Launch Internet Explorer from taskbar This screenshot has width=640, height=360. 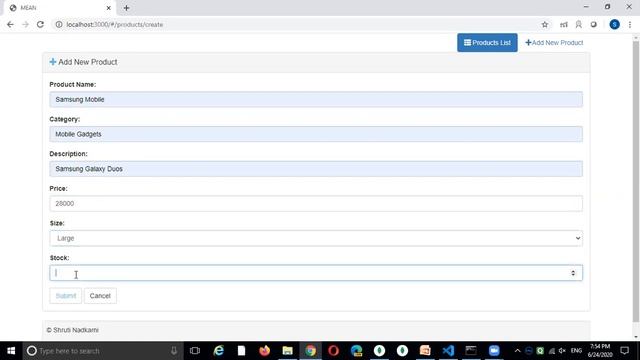point(219,351)
